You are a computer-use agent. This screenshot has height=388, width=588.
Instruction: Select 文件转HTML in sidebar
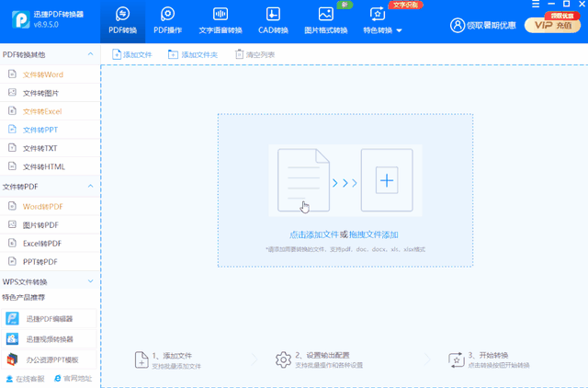pos(50,166)
